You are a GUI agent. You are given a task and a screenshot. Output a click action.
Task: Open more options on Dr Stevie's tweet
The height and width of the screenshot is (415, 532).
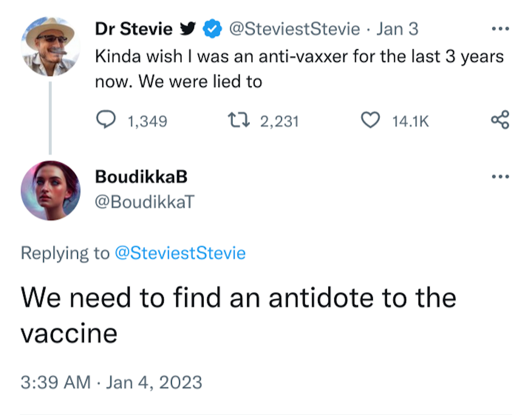point(500,29)
